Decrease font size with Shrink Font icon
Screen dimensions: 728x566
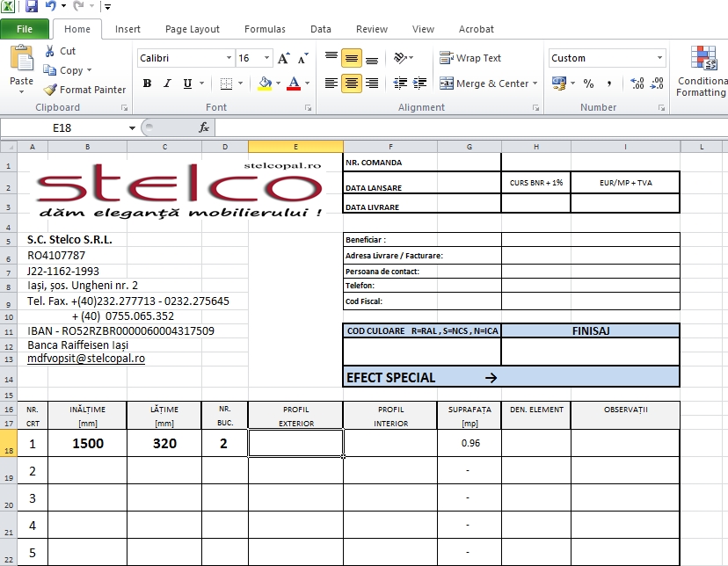coord(302,58)
